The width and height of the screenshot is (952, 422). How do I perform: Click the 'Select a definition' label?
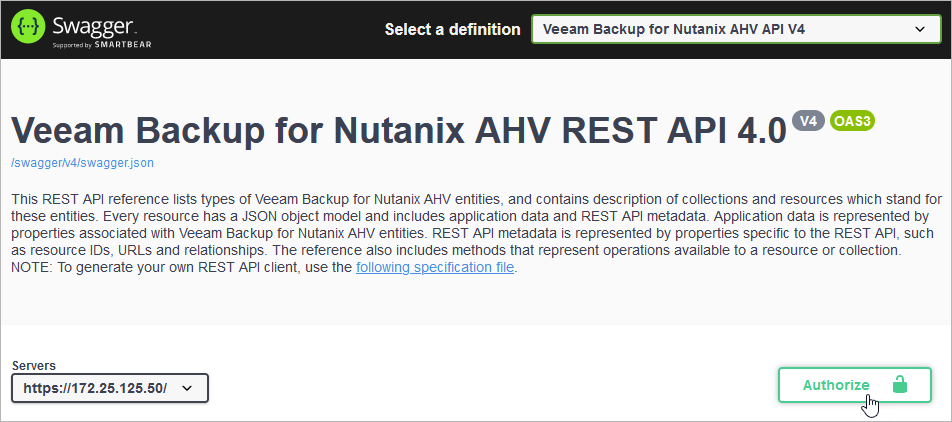coord(452,29)
